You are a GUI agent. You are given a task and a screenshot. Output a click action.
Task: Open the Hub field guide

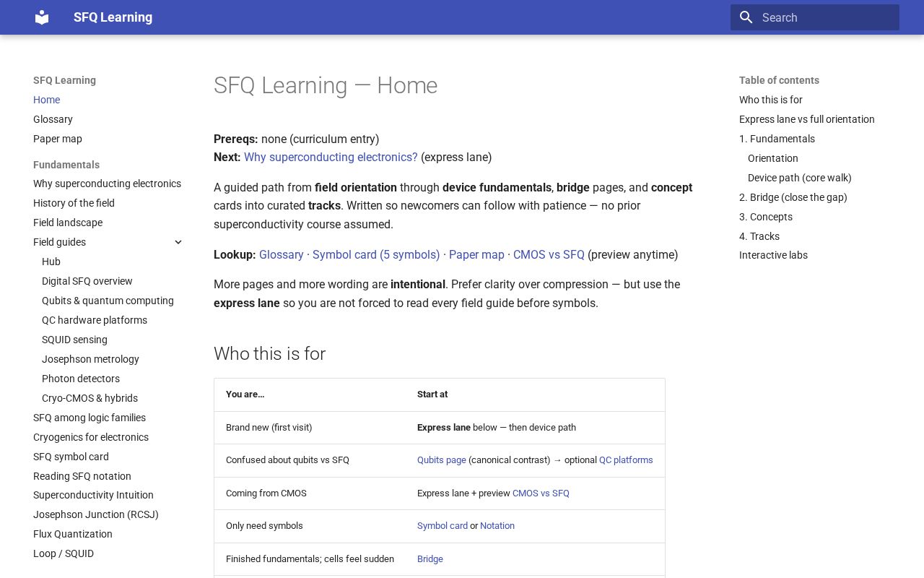click(51, 262)
